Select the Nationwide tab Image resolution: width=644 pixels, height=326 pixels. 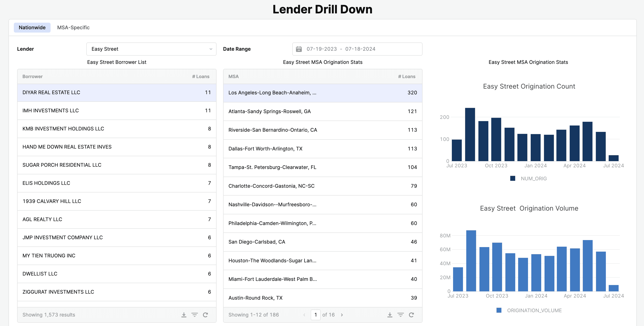(x=32, y=27)
